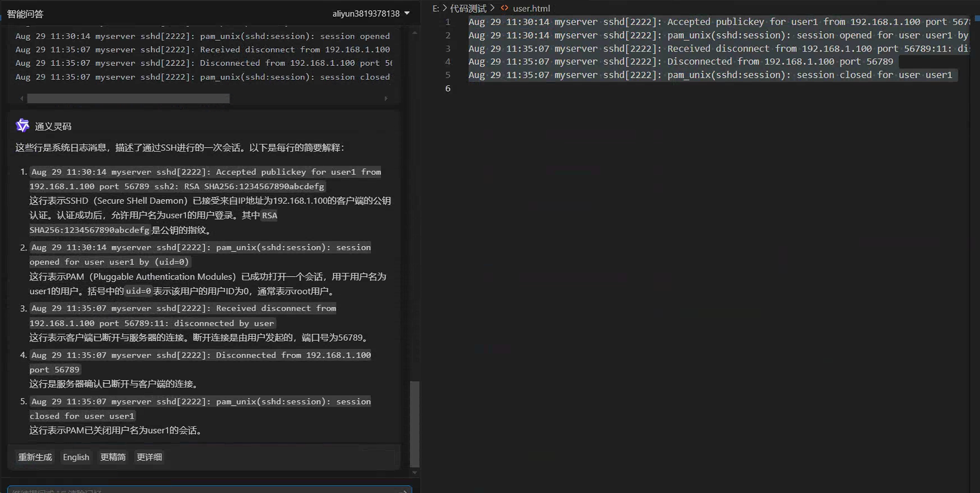
Task: Click the HTML file icon in breadcrumb
Action: [x=504, y=8]
